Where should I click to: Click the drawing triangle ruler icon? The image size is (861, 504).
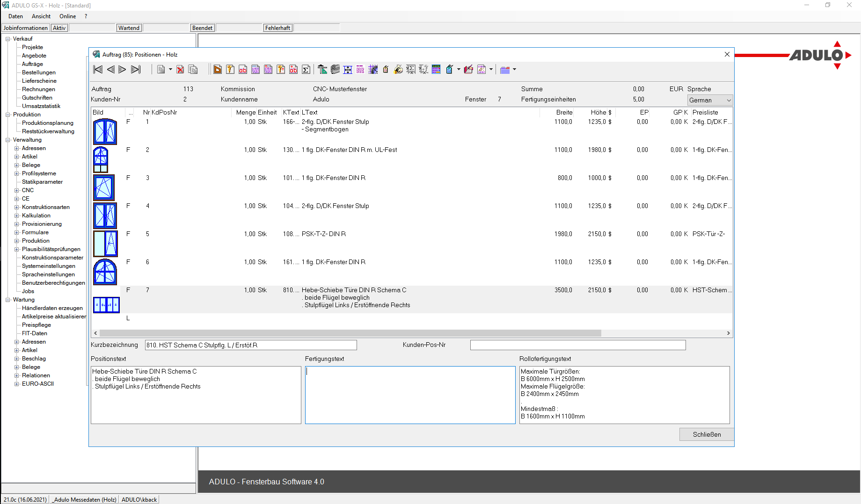pos(322,70)
